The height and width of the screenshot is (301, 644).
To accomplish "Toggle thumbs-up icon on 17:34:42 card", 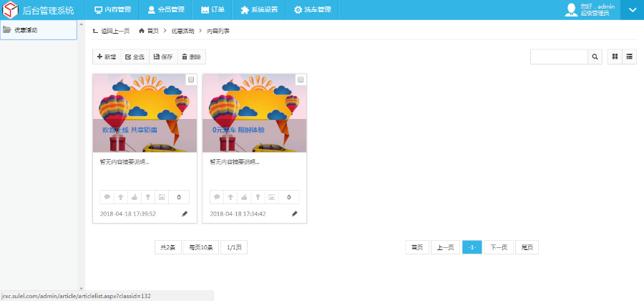I will (x=244, y=197).
